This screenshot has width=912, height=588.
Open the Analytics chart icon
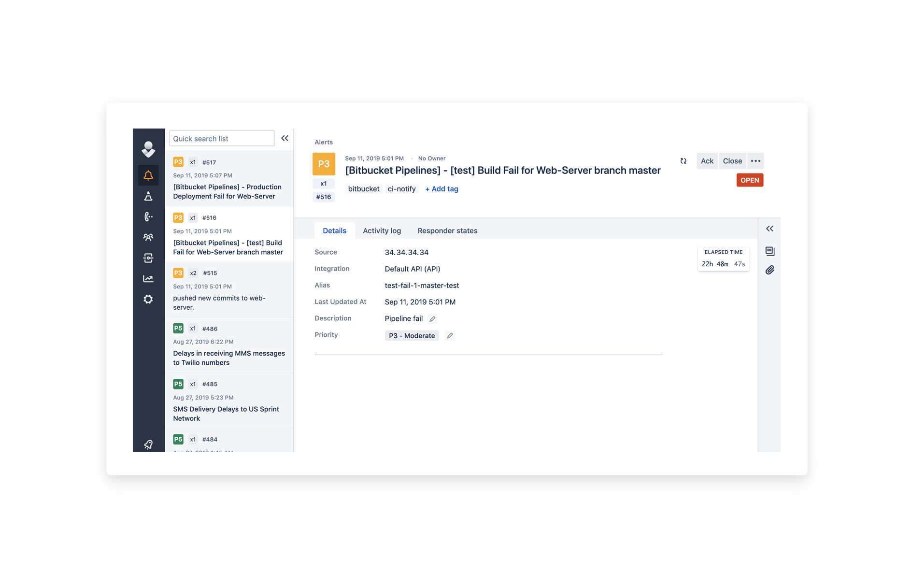click(x=148, y=278)
